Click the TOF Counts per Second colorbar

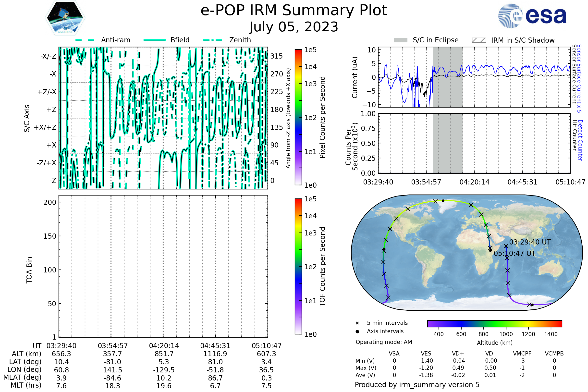298,267
